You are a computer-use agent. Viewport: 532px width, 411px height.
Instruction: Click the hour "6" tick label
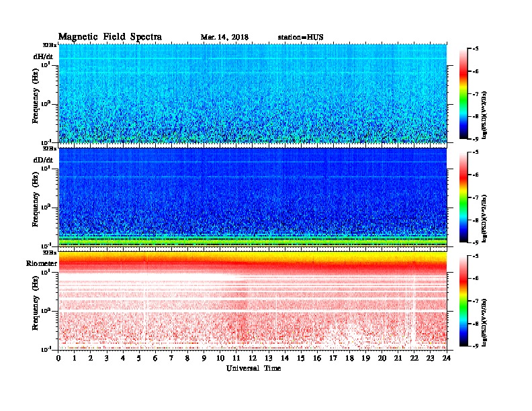(x=155, y=359)
